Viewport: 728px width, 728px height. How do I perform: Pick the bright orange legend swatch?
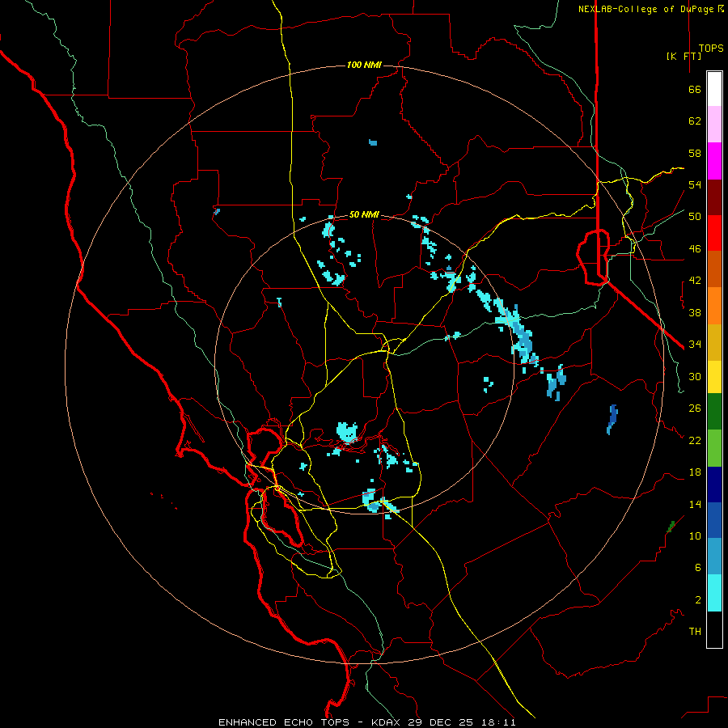tap(714, 306)
